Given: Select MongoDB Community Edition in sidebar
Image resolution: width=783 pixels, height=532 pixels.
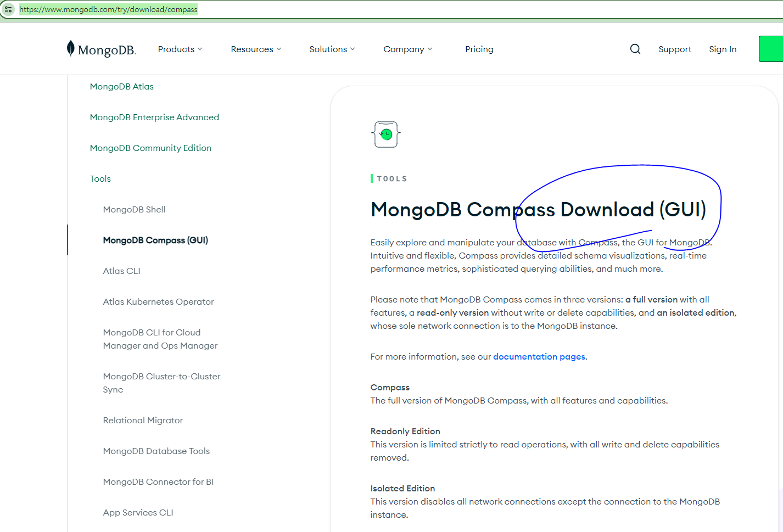Looking at the screenshot, I should tap(150, 148).
